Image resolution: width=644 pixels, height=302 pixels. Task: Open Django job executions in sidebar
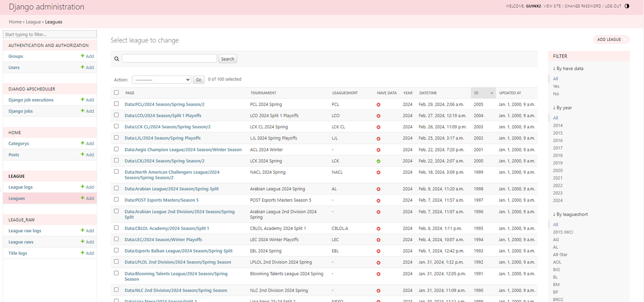(x=31, y=100)
